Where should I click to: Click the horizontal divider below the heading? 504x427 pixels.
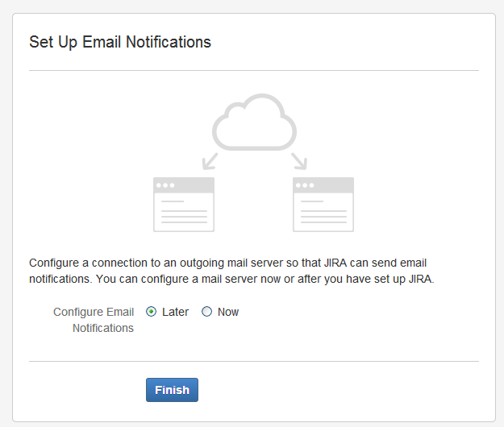coord(253,71)
